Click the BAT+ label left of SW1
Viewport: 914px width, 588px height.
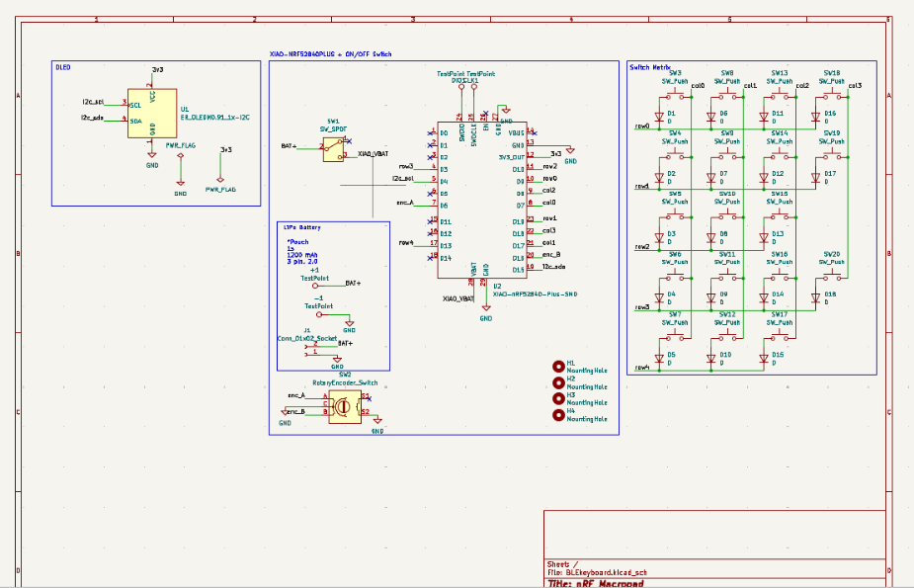289,145
